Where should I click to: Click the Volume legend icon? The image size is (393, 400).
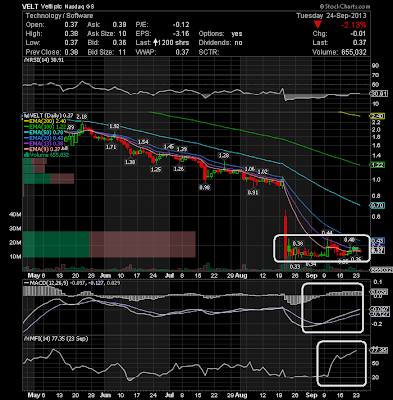pos(25,155)
